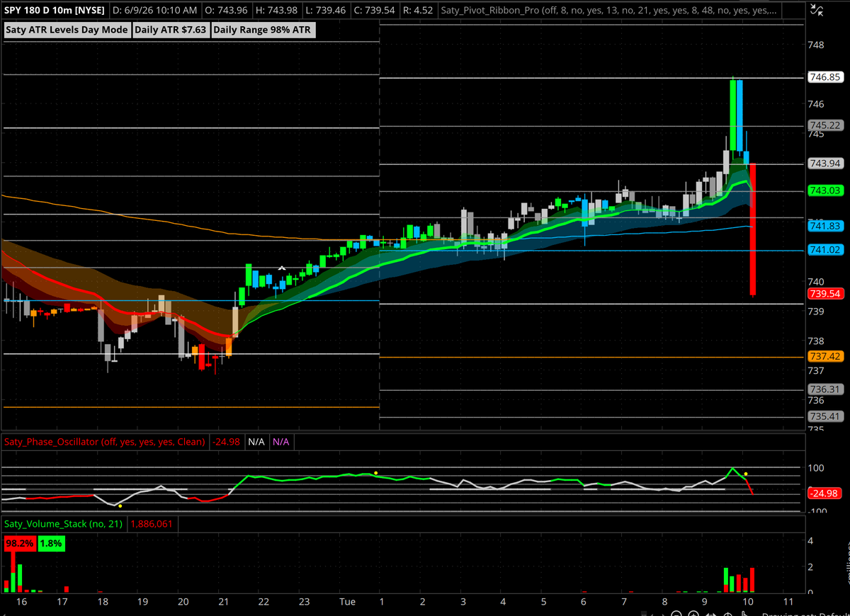Click the 23 label on the time axis
This screenshot has height=616, width=850.
tap(305, 602)
